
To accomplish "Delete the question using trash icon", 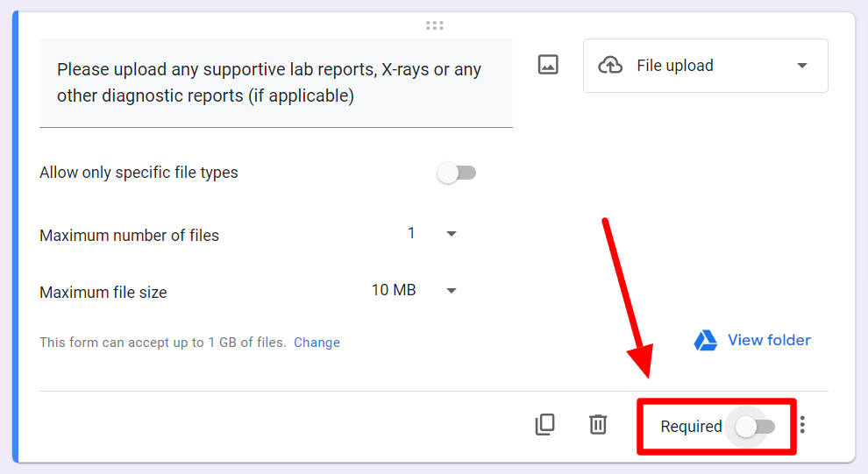I will (598, 425).
